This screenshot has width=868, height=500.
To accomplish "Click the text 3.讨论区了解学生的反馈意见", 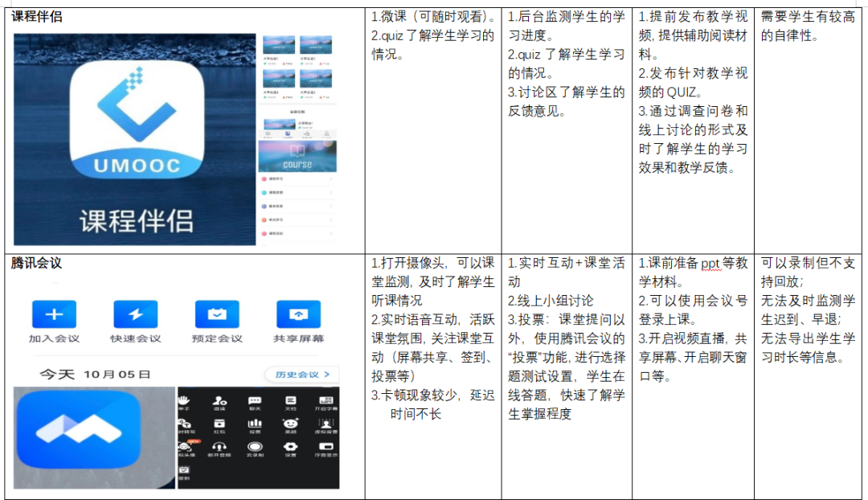I will point(567,101).
